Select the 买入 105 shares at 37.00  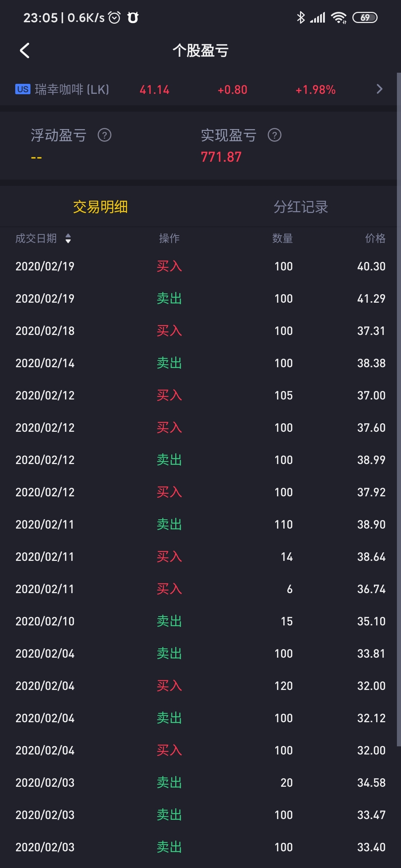(x=200, y=395)
